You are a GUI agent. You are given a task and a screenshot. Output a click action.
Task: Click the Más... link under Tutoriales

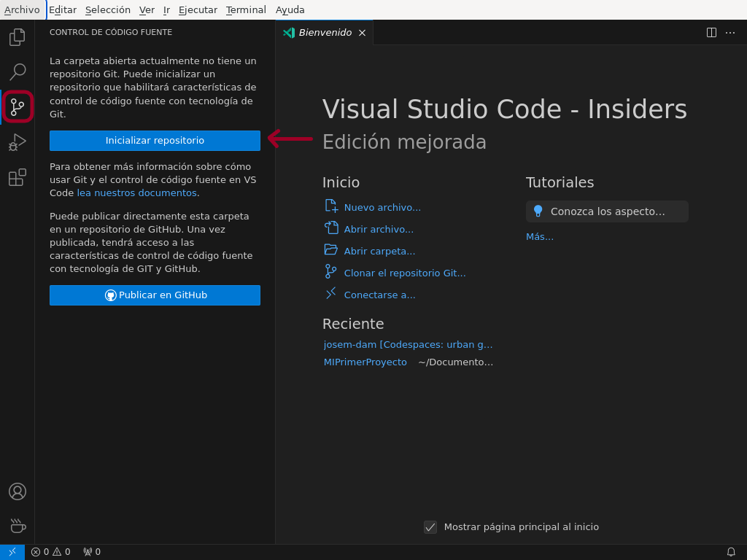click(x=539, y=237)
